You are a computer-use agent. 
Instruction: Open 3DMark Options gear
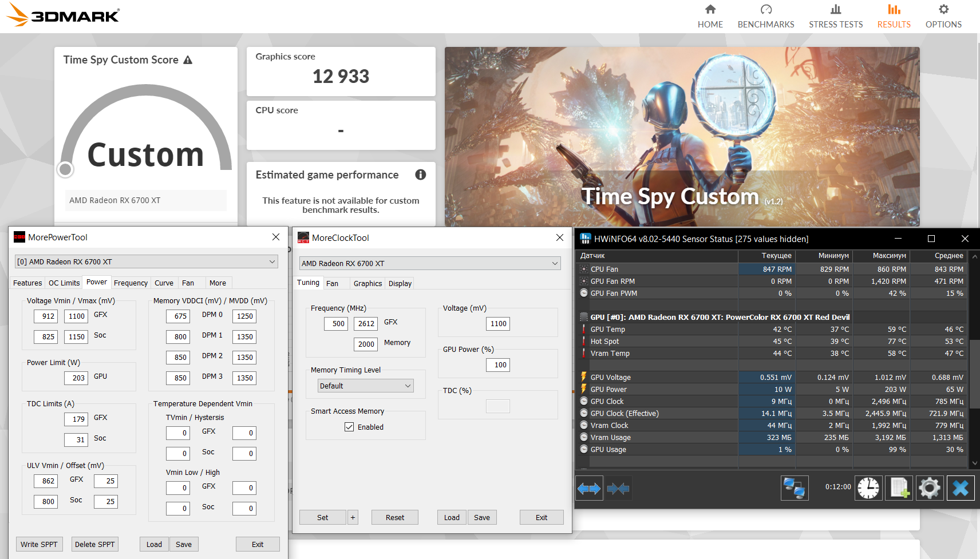[943, 16]
